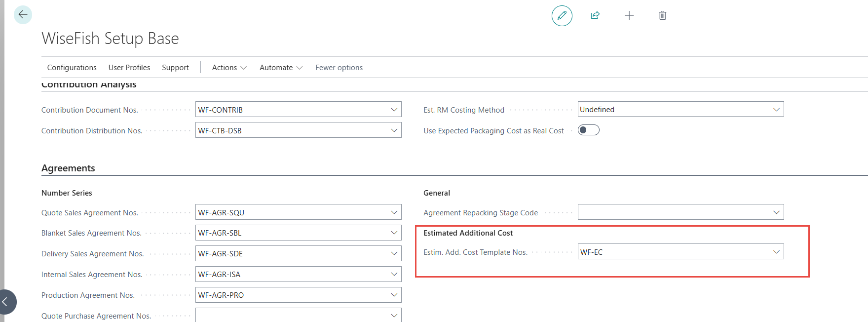This screenshot has height=322, width=868.
Task: Open the Actions menu
Action: 229,68
